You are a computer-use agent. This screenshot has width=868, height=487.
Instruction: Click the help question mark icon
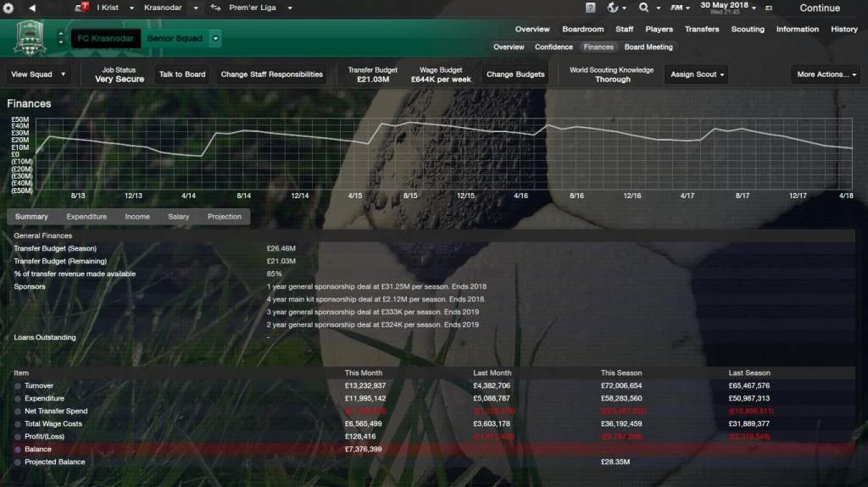pos(590,8)
